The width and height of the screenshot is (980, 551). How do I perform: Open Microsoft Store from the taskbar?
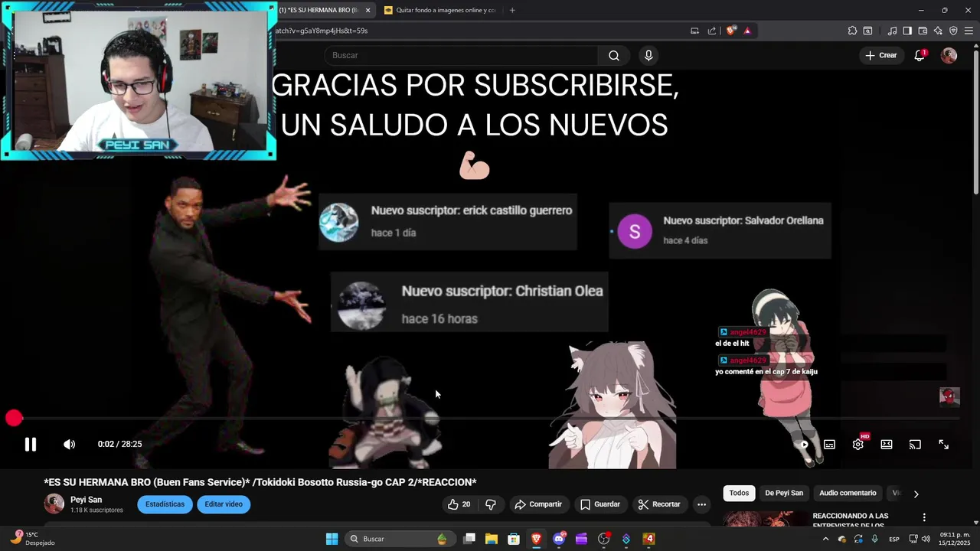click(514, 539)
